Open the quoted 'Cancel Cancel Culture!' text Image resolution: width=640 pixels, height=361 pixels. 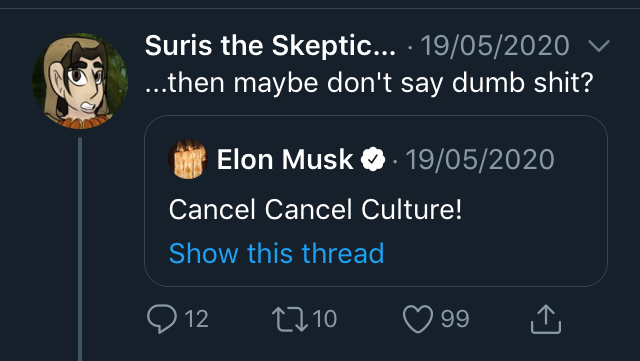pos(315,209)
